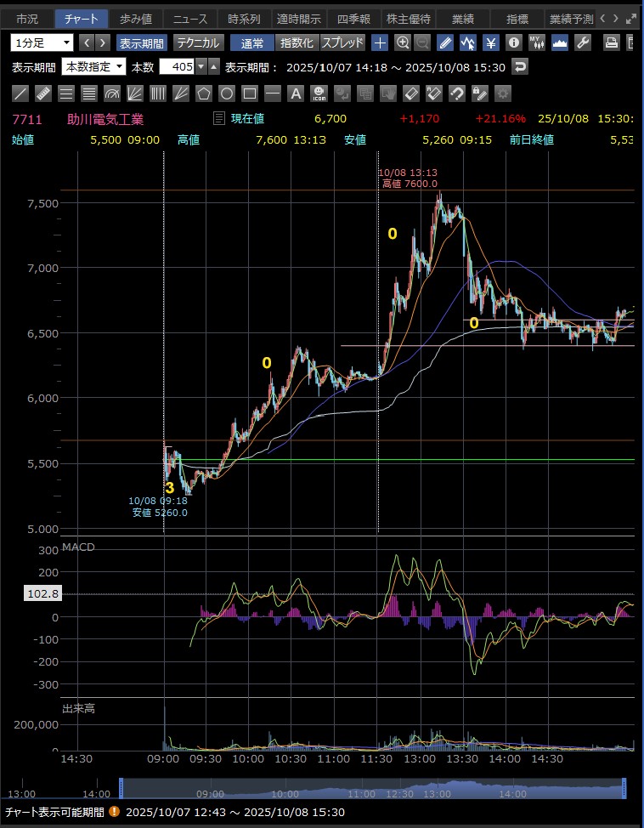The height and width of the screenshot is (828, 644).
Task: Click the timeline range slider bar
Action: 372,788
